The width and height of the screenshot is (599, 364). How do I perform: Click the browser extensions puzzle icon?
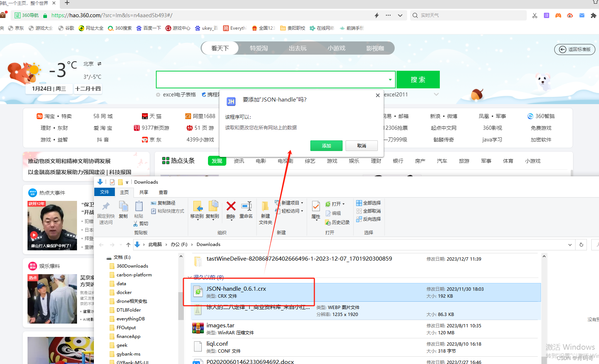pyautogui.click(x=593, y=15)
